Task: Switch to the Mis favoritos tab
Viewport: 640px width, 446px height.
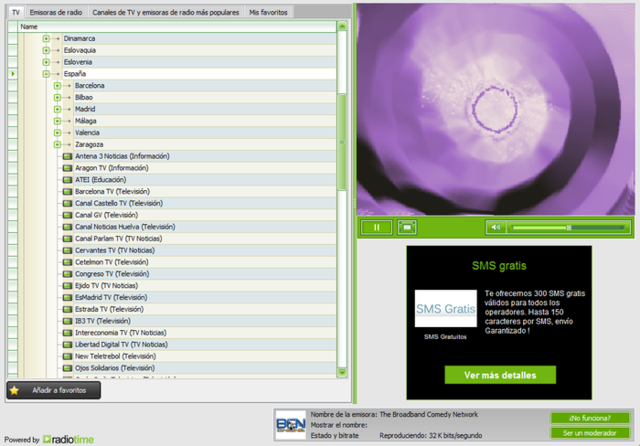Action: [268, 12]
